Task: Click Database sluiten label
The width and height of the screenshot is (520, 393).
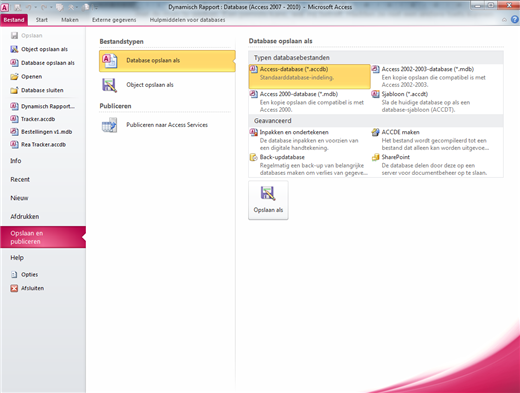Action: tap(42, 90)
